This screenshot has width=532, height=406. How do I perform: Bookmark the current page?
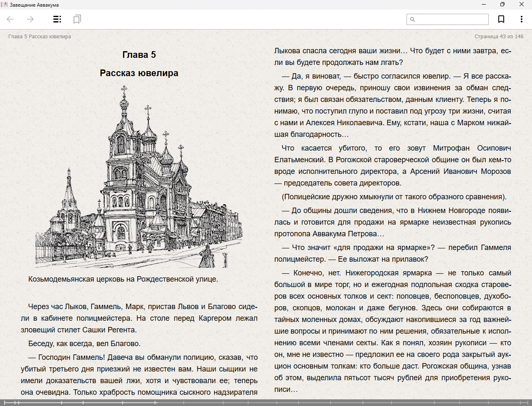(501, 19)
